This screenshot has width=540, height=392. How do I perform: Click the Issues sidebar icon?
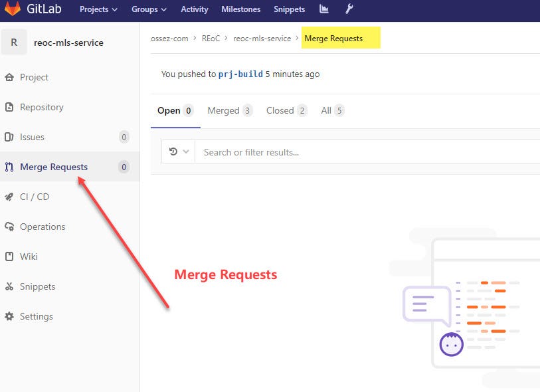pos(10,137)
